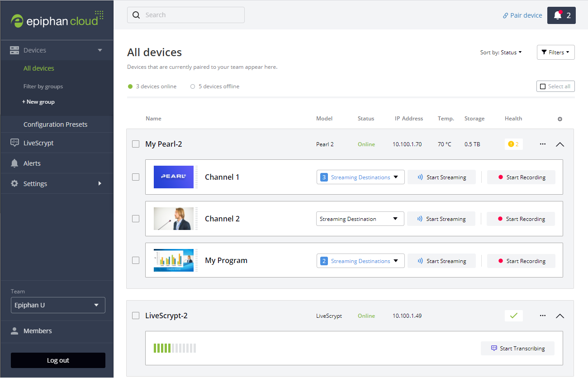Click My Pearl-2 health warning badge
The height and width of the screenshot is (378, 588).
tap(514, 144)
